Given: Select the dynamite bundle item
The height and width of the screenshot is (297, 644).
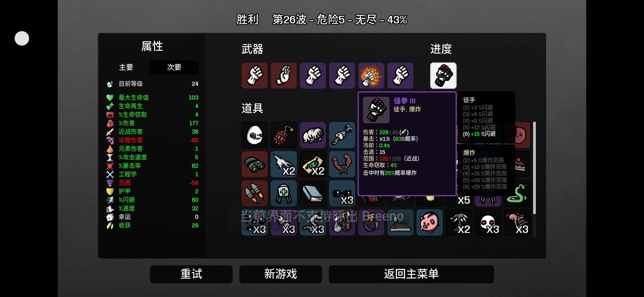Looking at the screenshot, I should tap(283, 135).
